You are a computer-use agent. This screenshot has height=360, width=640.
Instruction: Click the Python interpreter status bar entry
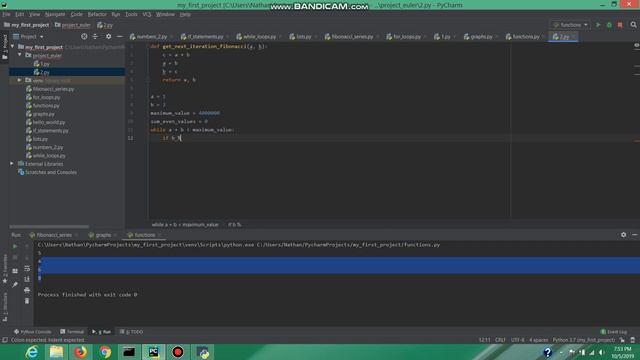[584, 340]
